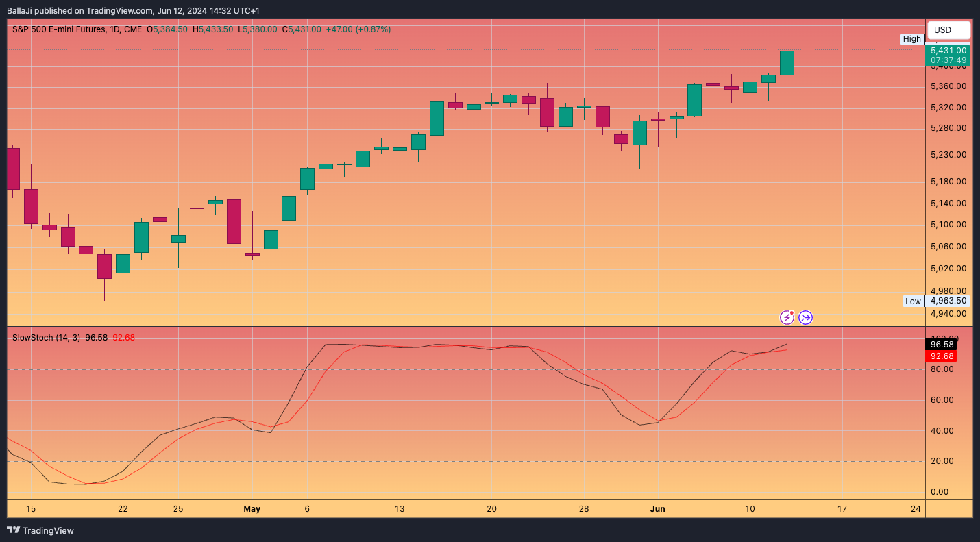Click the 20.00 stochastic scale label
The height and width of the screenshot is (542, 980).
point(942,461)
